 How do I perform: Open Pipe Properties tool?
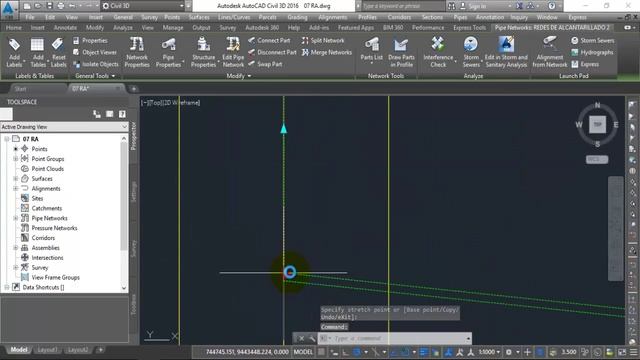point(168,52)
